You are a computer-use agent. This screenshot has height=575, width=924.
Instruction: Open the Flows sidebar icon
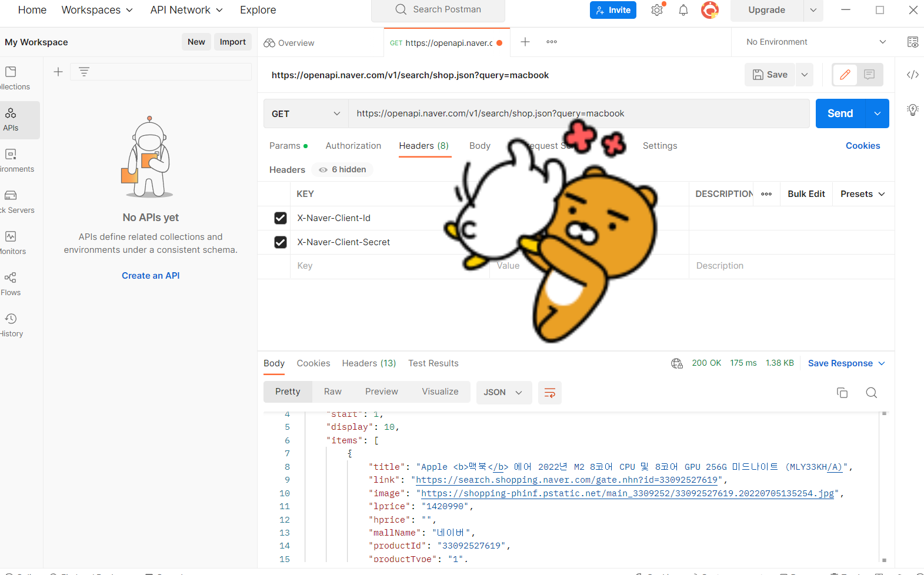11,278
